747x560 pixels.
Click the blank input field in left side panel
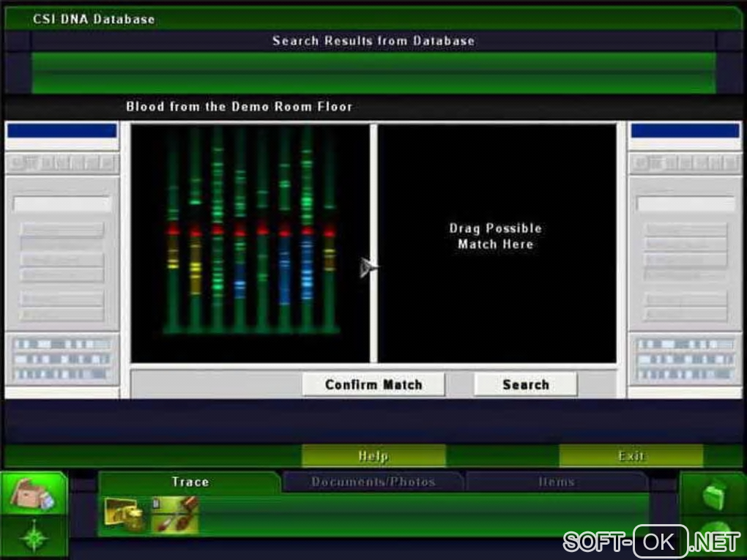click(x=62, y=204)
